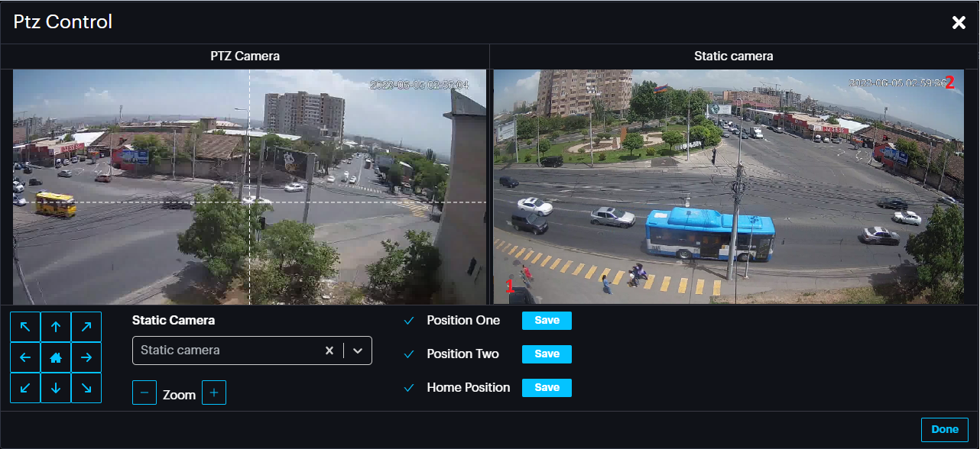Pan camera up-left with diagonal arrow
This screenshot has height=449, width=980.
click(25, 327)
